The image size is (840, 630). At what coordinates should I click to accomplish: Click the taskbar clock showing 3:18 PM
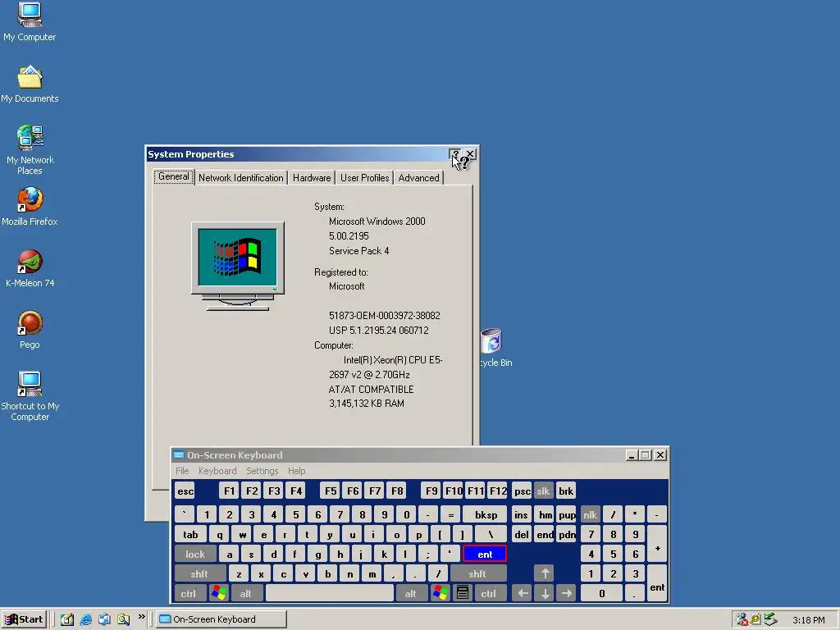(808, 620)
